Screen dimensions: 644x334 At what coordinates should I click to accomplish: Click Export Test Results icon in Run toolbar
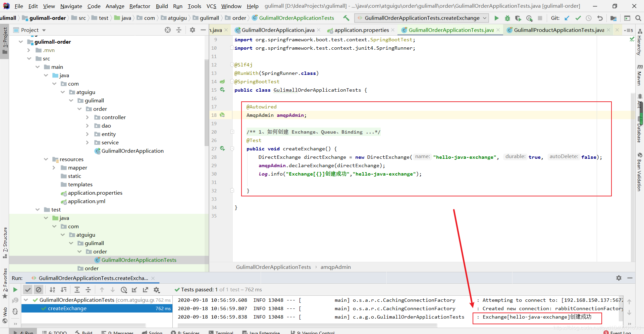[x=146, y=290]
